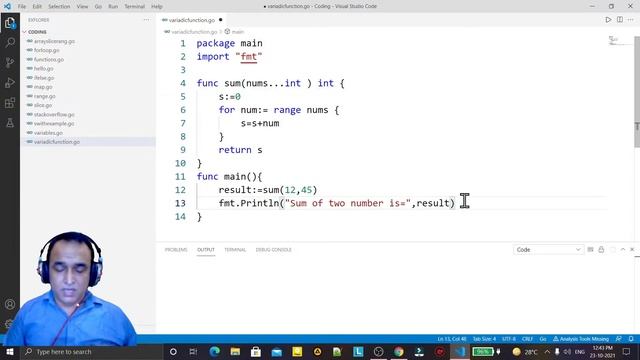Collapse the CODING folder in the Explorer

point(37,32)
